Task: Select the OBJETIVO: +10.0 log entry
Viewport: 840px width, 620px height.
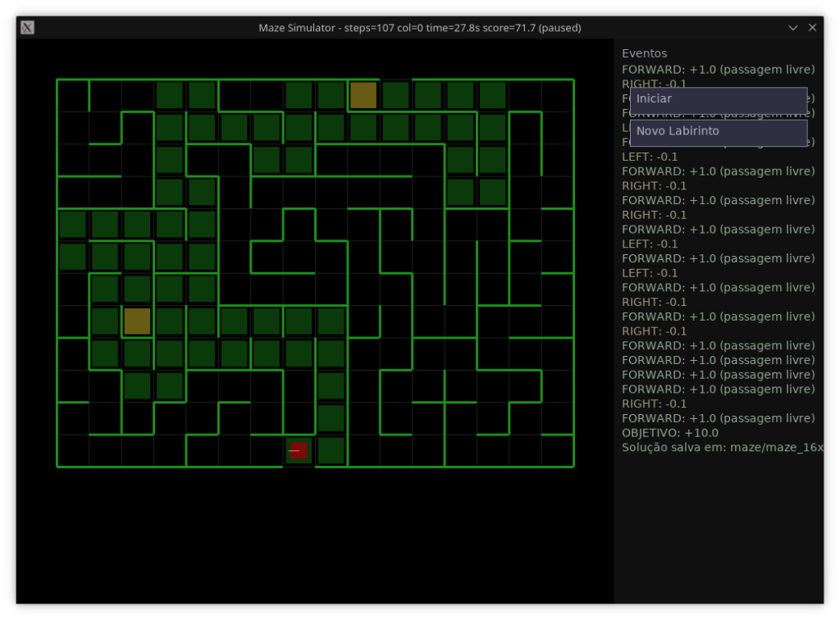Action: point(670,433)
